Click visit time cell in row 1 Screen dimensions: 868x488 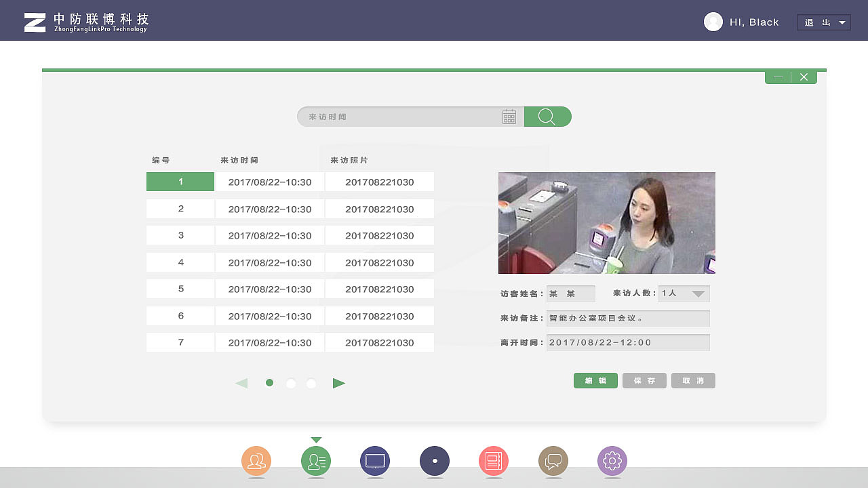(270, 182)
